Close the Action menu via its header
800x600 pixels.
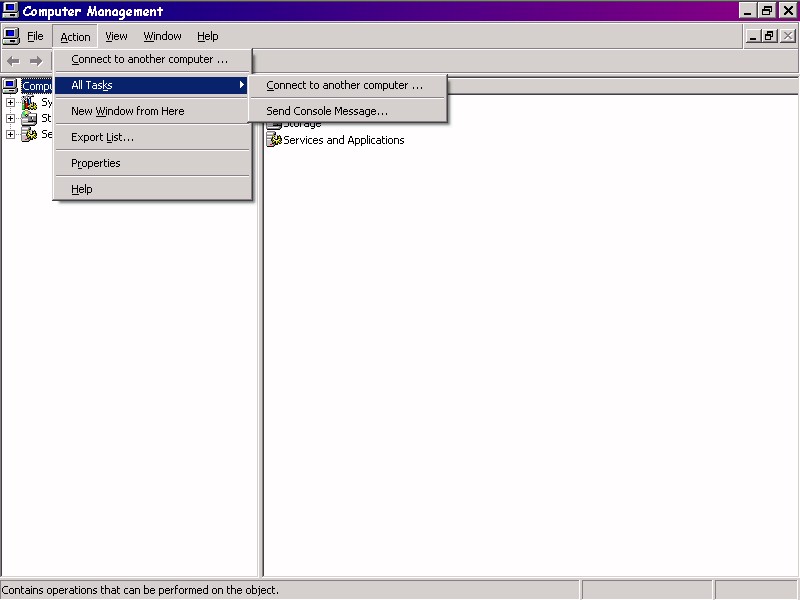point(76,37)
